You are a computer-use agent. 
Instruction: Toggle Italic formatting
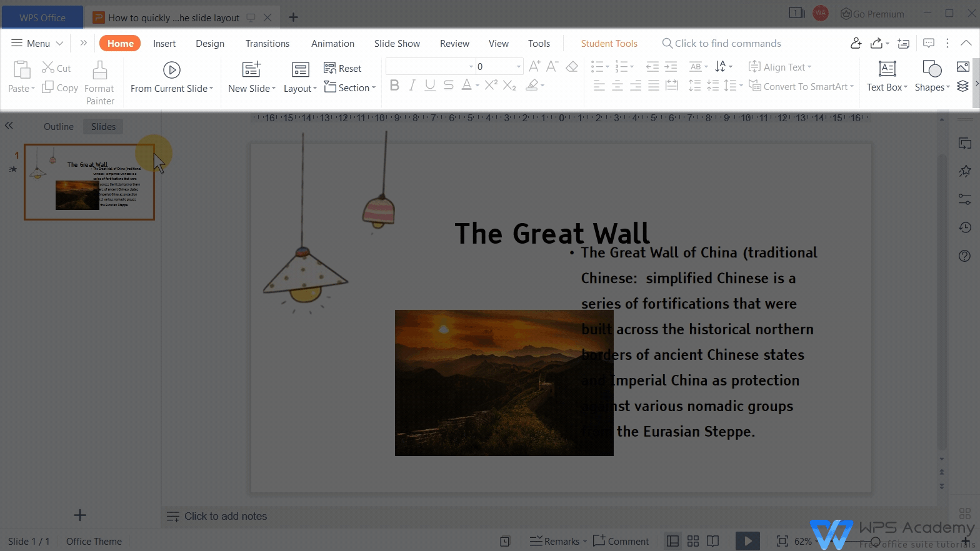click(412, 86)
